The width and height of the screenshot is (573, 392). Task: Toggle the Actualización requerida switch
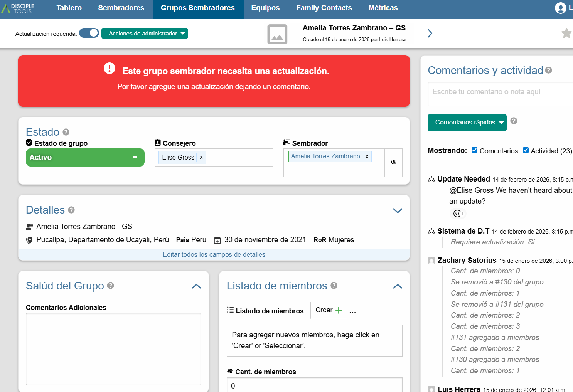pos(89,33)
